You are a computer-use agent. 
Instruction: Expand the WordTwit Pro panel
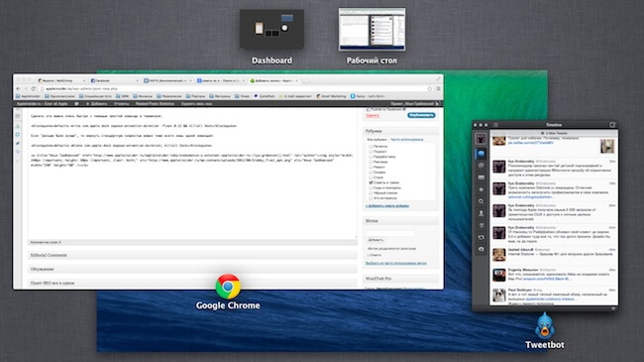(401, 279)
